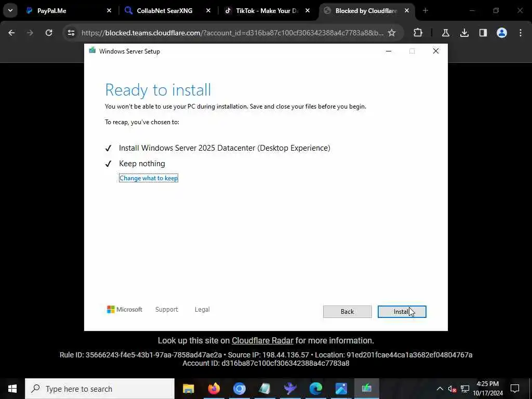Close the Blocked by Cloudflare tab
Image resolution: width=532 pixels, height=399 pixels.
(406, 11)
